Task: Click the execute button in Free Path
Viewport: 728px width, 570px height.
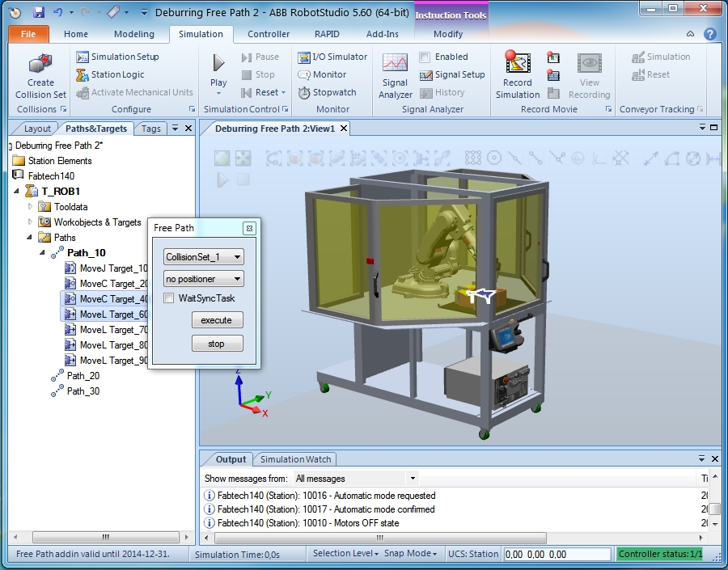Action: pyautogui.click(x=217, y=320)
